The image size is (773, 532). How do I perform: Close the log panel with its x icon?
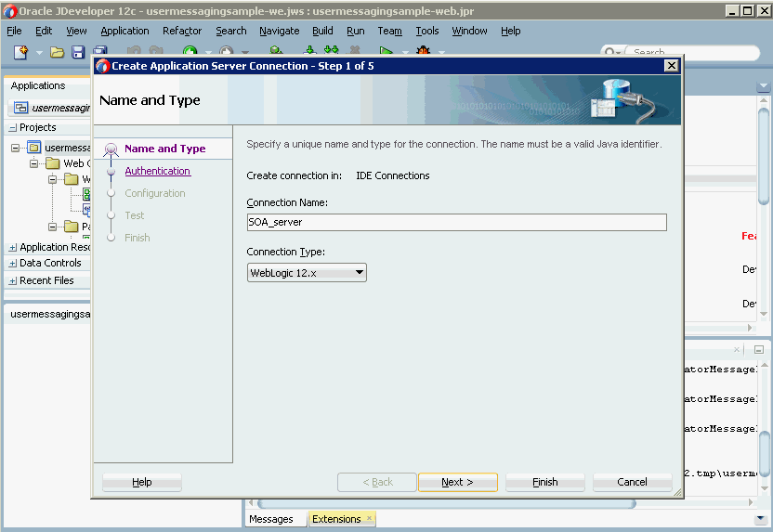point(737,349)
